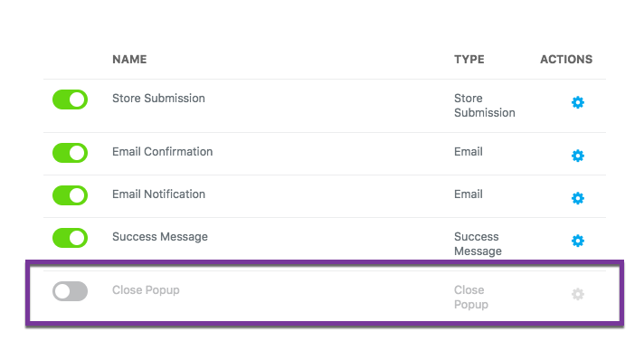The height and width of the screenshot is (360, 644).
Task: Open settings gear for Store Submission action
Action: pos(577,102)
